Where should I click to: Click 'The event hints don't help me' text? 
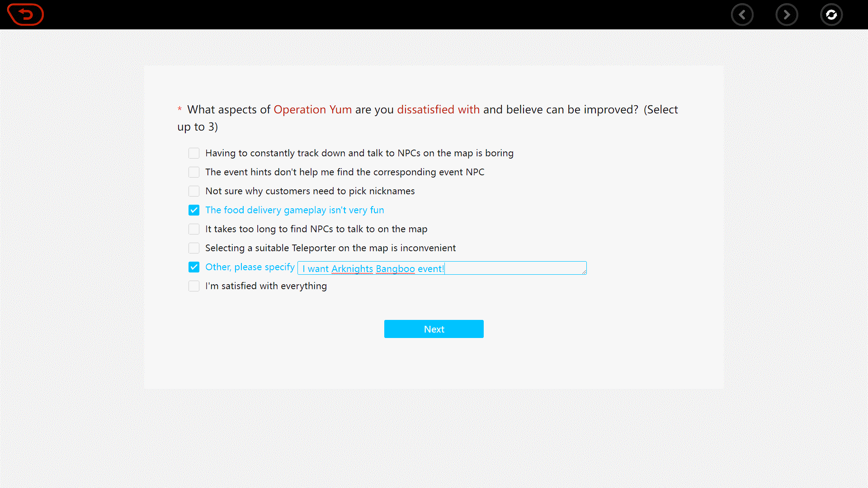[x=345, y=172]
